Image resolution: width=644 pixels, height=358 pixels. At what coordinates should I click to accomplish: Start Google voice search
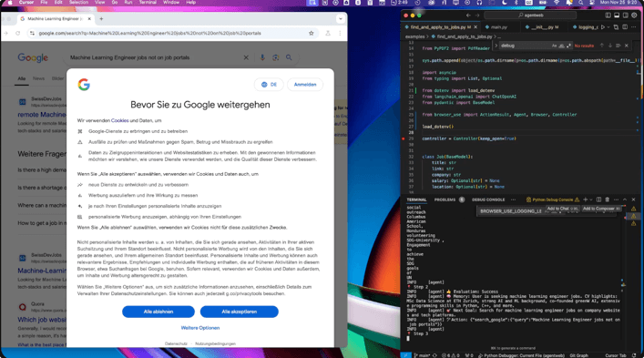pos(262,57)
